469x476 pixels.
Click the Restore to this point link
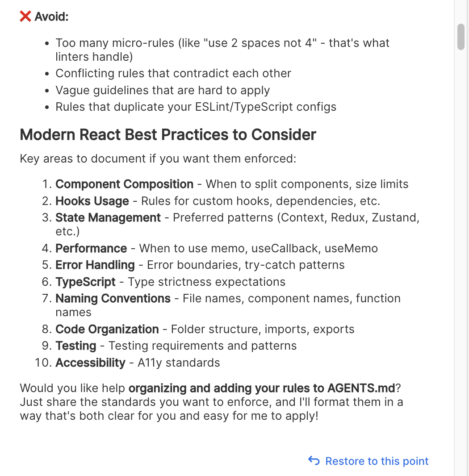377,461
